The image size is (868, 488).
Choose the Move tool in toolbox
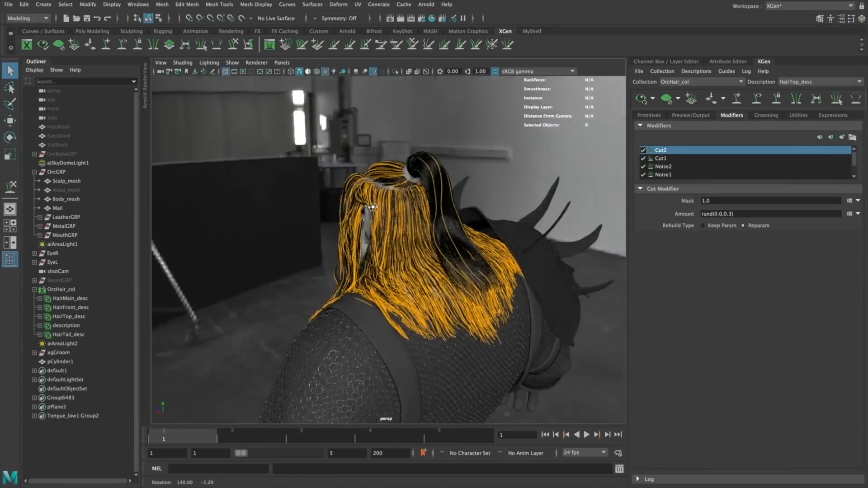point(10,120)
